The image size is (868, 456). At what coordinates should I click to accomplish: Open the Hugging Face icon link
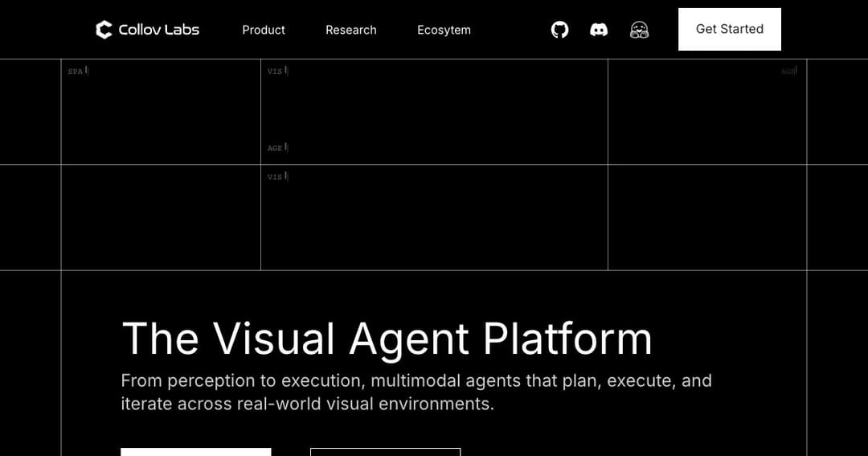[x=640, y=30]
